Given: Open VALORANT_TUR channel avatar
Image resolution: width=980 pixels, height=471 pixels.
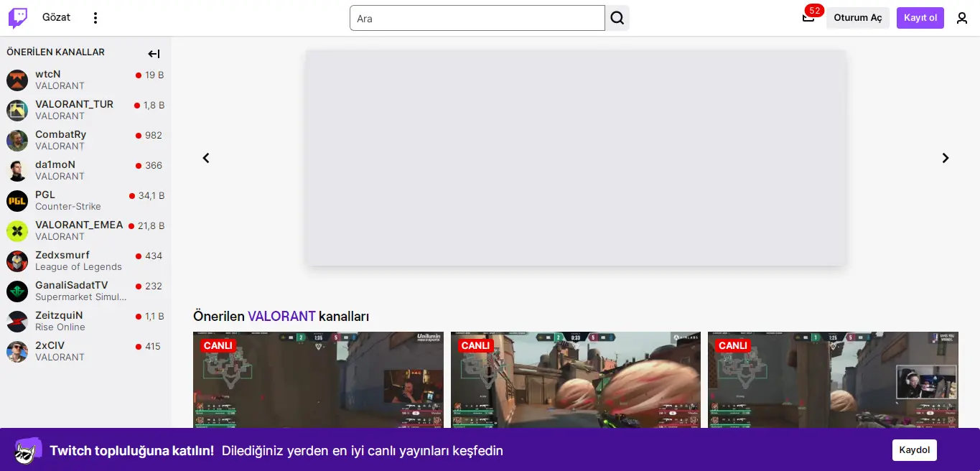Looking at the screenshot, I should coord(17,110).
